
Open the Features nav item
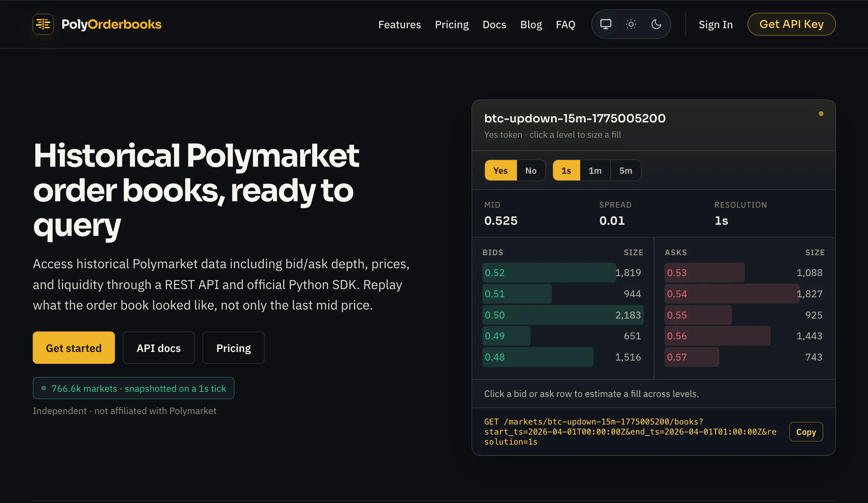pos(399,25)
